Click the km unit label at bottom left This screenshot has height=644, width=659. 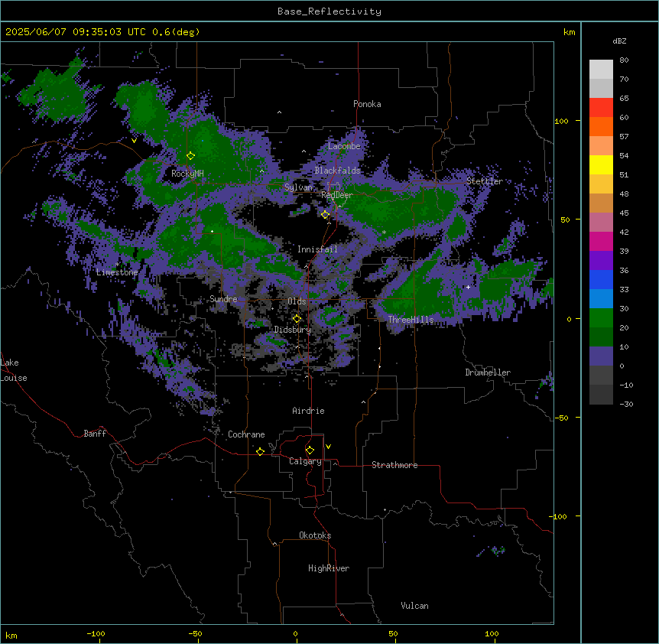point(11,636)
